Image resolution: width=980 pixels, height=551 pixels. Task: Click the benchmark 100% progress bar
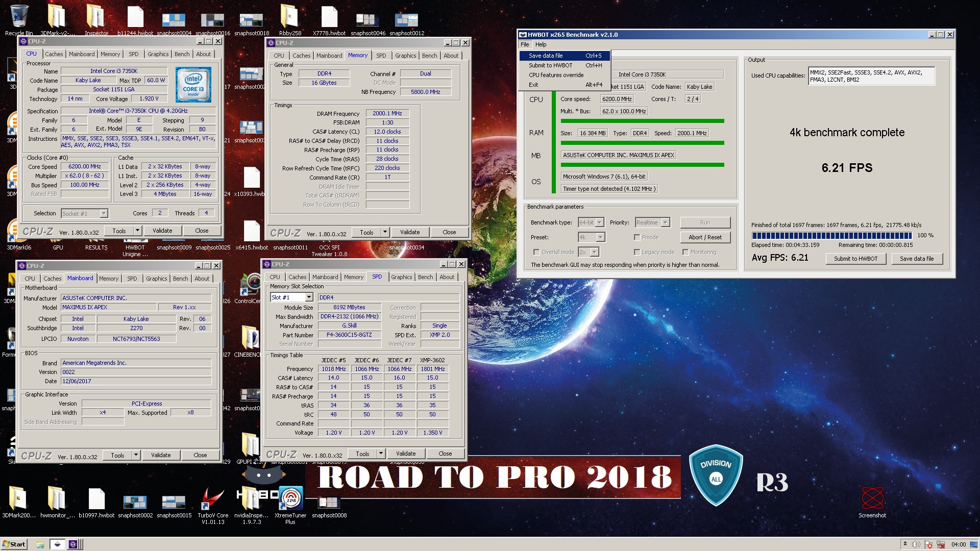(x=831, y=236)
